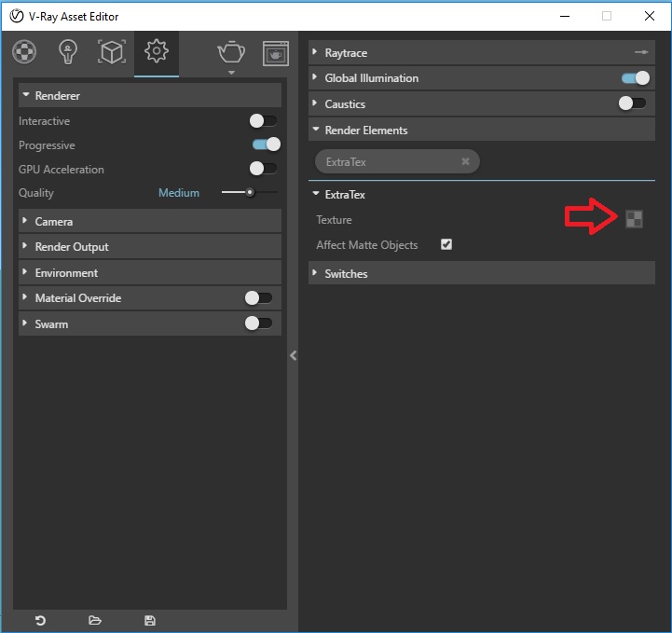The width and height of the screenshot is (672, 633).
Task: Save render settings to file icon
Action: point(149,620)
